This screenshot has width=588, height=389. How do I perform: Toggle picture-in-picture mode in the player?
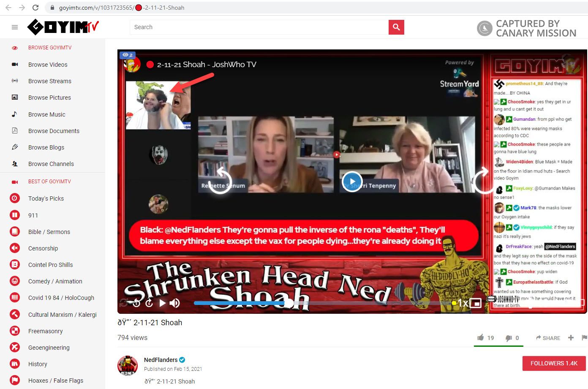[476, 303]
